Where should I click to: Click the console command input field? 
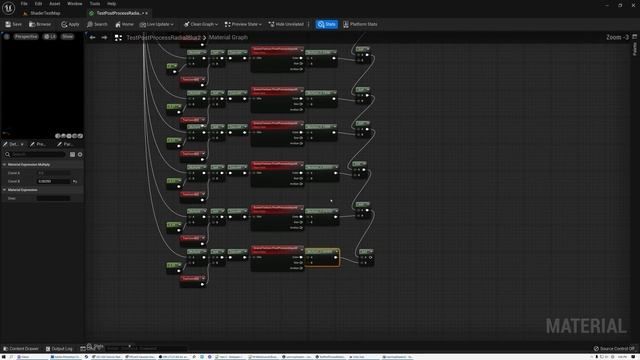(147, 349)
